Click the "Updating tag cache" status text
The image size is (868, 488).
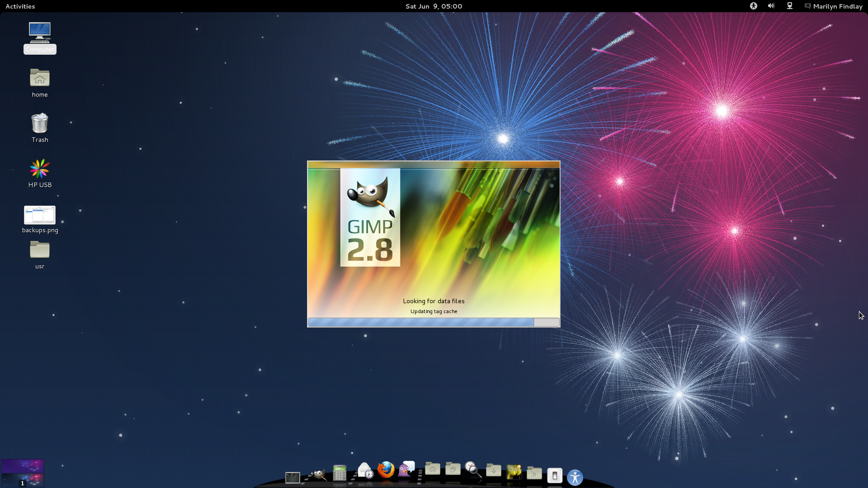coord(434,311)
